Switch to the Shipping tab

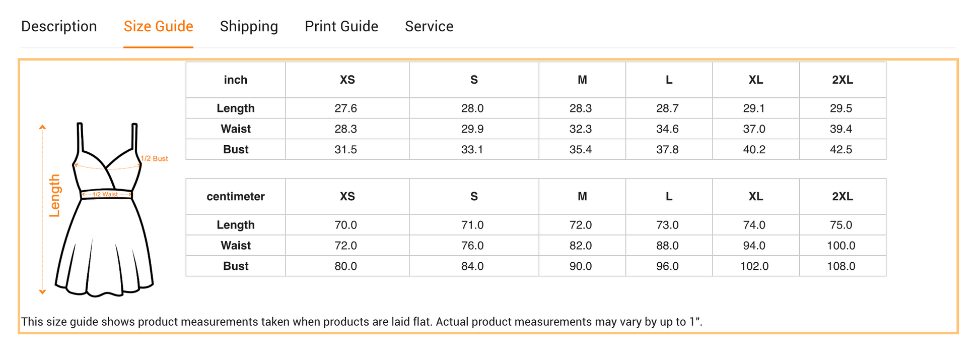coord(249,26)
